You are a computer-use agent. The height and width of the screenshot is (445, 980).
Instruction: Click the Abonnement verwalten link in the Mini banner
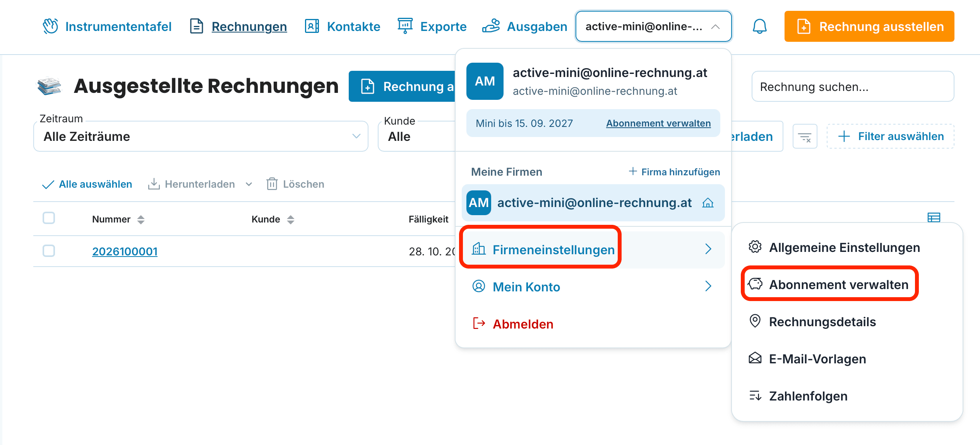[658, 123]
